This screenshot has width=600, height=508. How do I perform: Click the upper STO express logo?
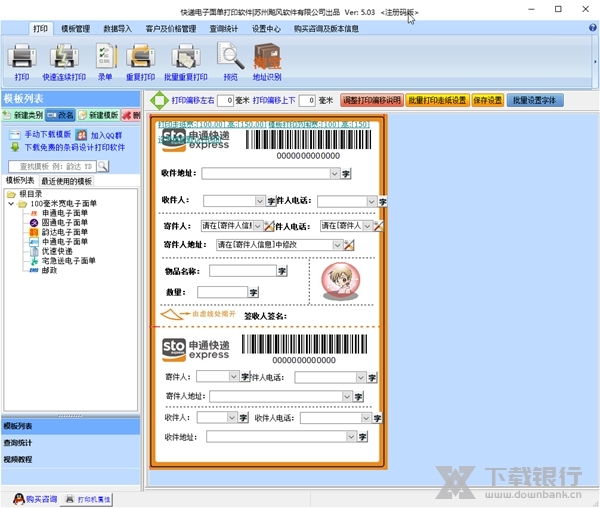pos(196,141)
